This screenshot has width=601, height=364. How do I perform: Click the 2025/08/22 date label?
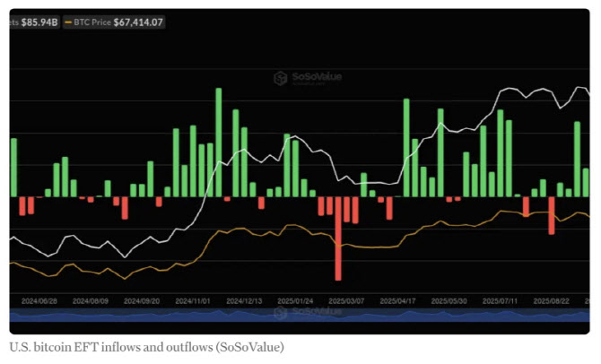coord(551,301)
